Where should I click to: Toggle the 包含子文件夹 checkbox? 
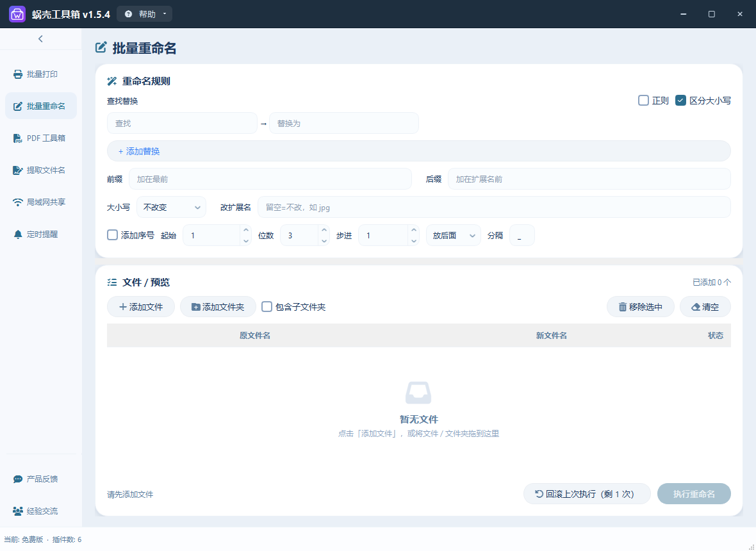(267, 307)
